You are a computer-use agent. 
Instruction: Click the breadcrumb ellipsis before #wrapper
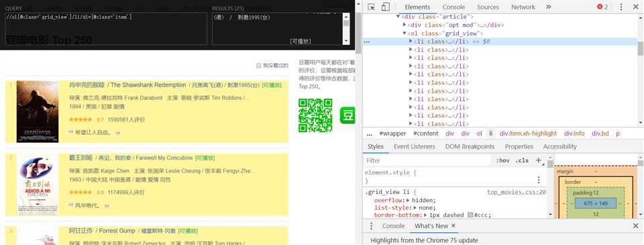pyautogui.click(x=369, y=134)
